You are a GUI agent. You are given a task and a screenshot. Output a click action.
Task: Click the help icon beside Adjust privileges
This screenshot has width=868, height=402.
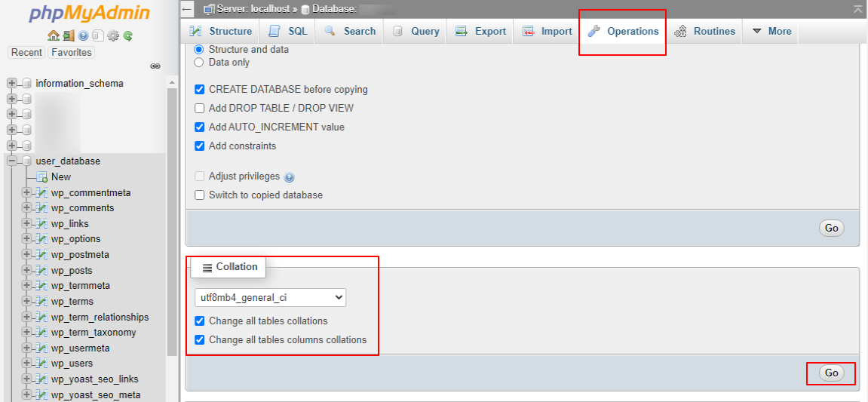coord(290,177)
